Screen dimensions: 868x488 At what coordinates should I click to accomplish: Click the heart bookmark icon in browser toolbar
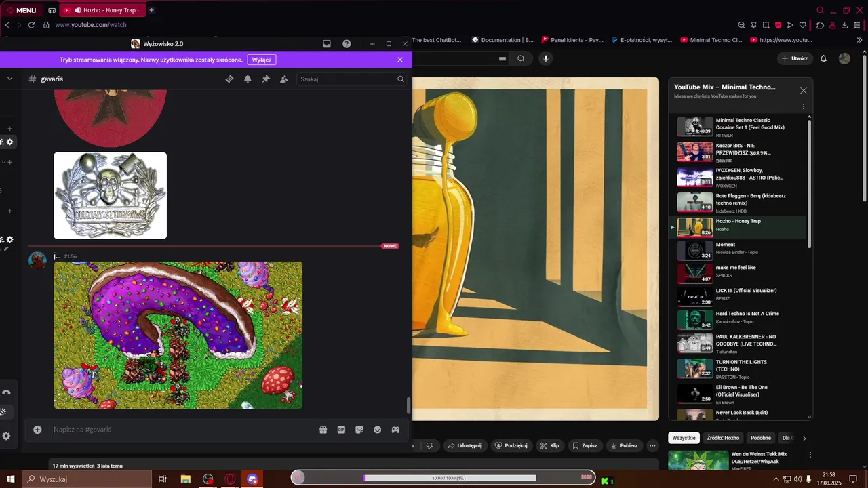(x=803, y=25)
